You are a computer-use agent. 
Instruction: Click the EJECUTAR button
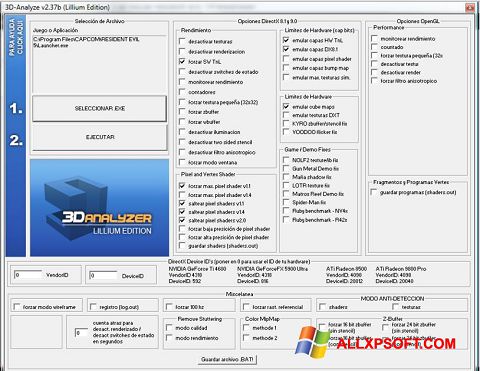pyautogui.click(x=100, y=137)
